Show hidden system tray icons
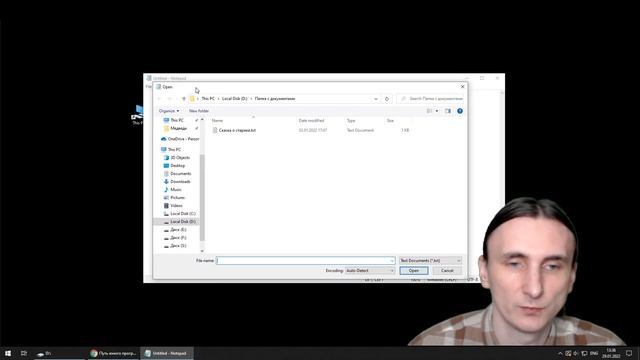This screenshot has height=360, width=640. (560, 353)
